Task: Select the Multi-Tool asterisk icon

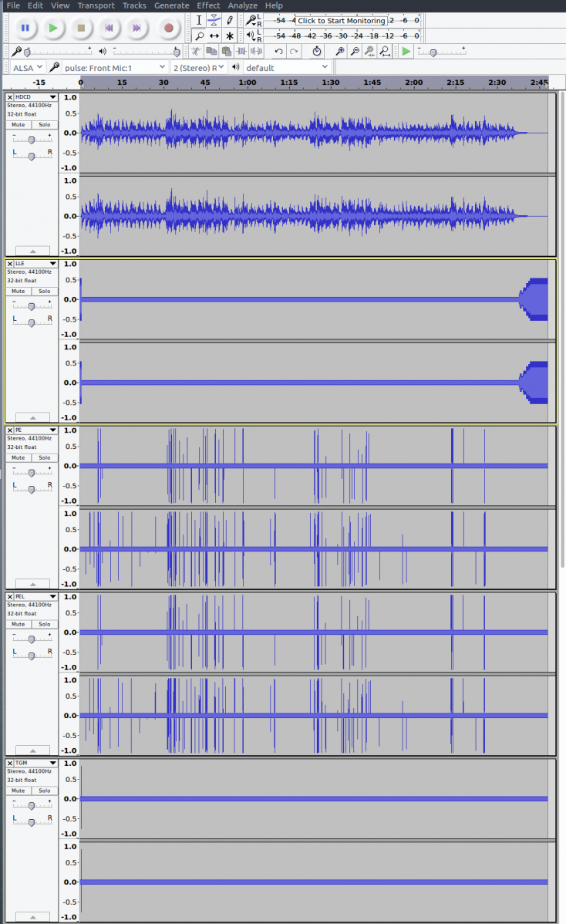Action: 229,35
